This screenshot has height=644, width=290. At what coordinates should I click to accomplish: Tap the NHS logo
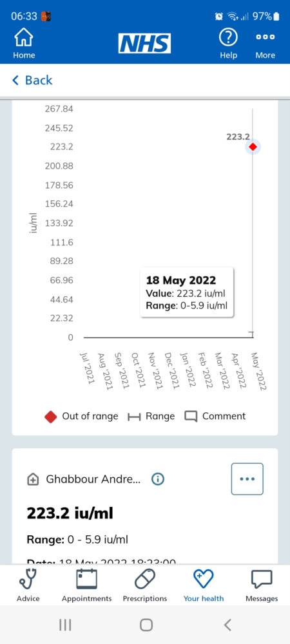pos(144,43)
